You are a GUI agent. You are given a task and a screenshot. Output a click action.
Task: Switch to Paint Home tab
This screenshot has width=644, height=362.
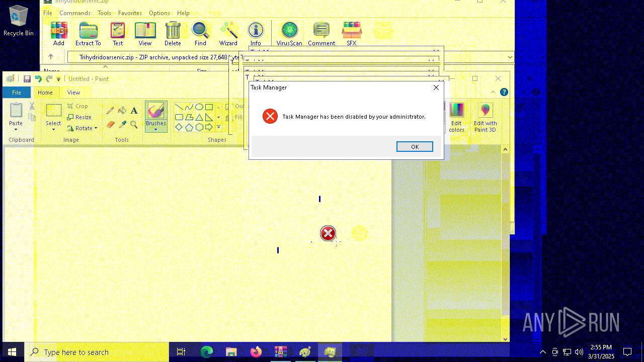45,93
